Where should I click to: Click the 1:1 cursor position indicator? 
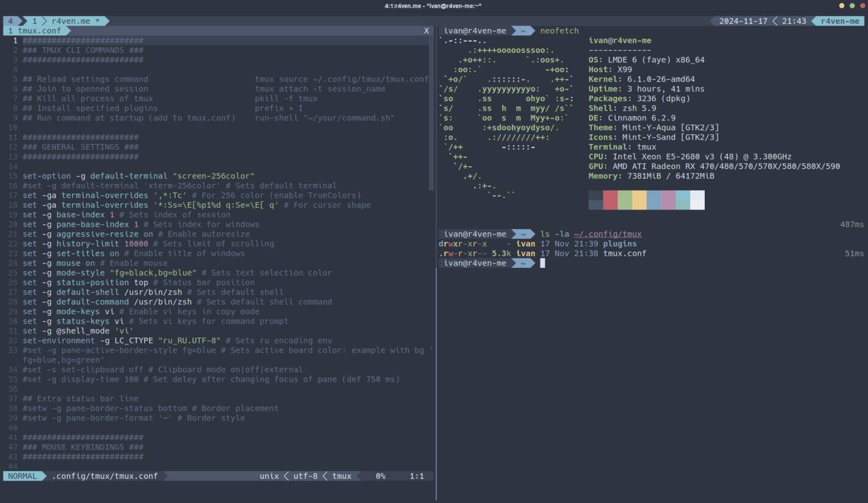coord(417,476)
